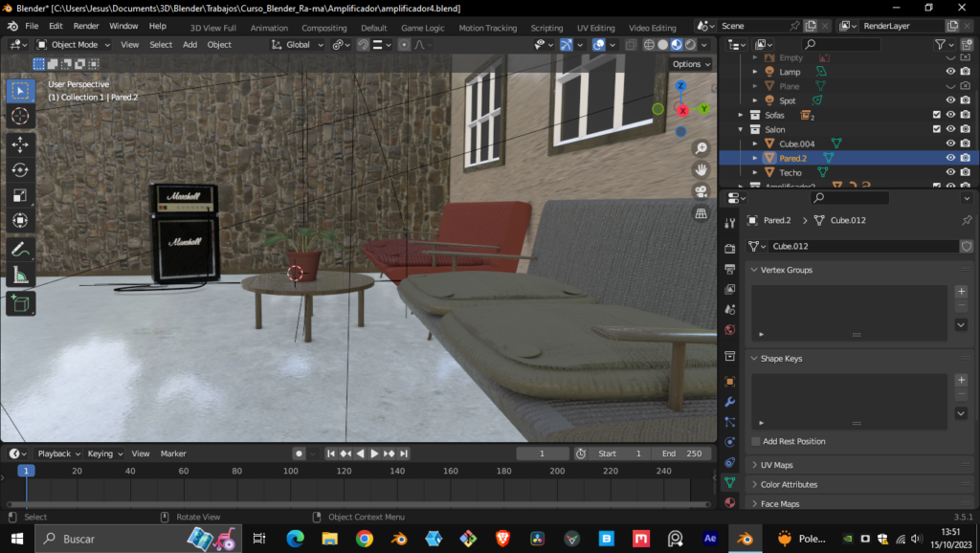Hide the Techo object
The height and width of the screenshot is (553, 980).
point(950,172)
